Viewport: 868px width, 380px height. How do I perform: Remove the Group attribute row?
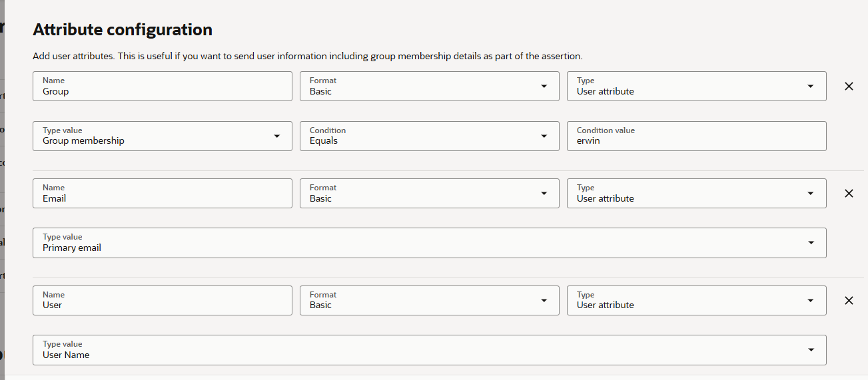[849, 87]
